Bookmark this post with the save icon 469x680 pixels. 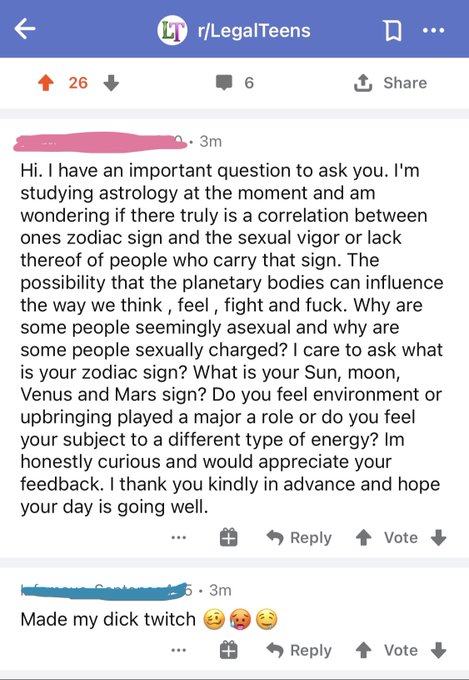(x=393, y=31)
